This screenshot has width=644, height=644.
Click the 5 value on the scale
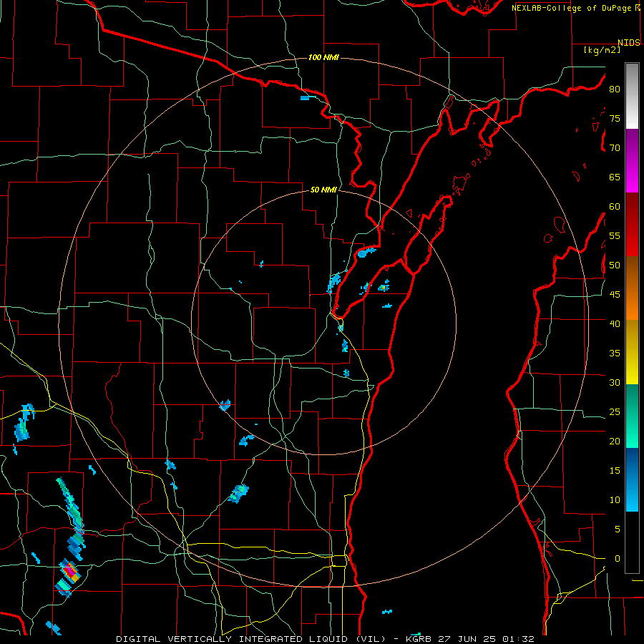tap(618, 530)
